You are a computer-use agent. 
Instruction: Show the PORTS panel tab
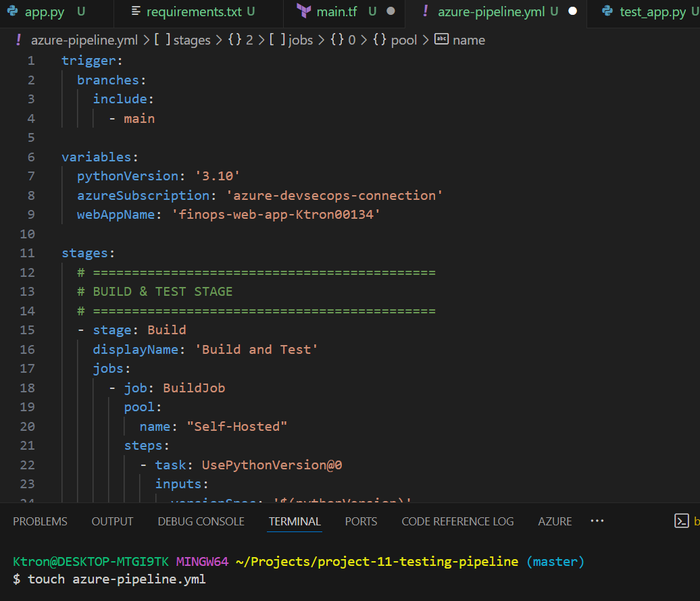click(361, 521)
